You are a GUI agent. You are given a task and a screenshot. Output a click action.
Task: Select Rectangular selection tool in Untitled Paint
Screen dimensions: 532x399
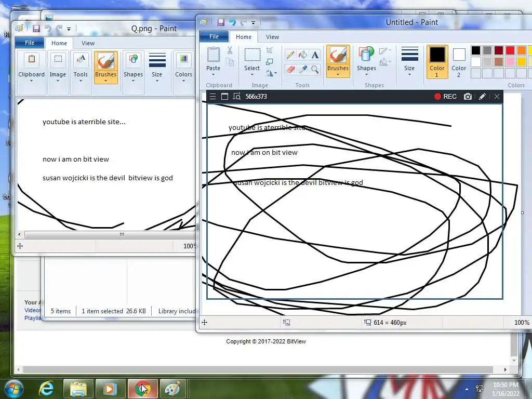252,55
